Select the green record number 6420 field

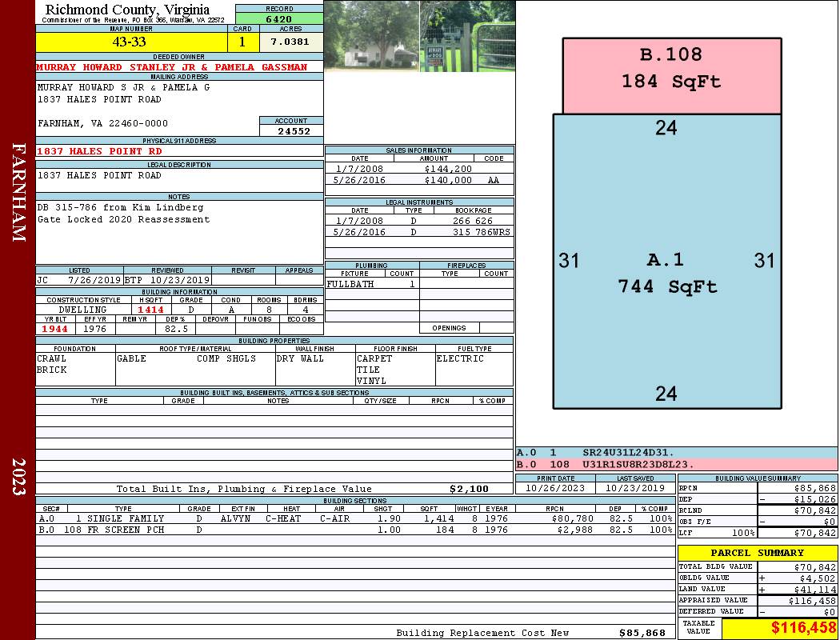278,19
